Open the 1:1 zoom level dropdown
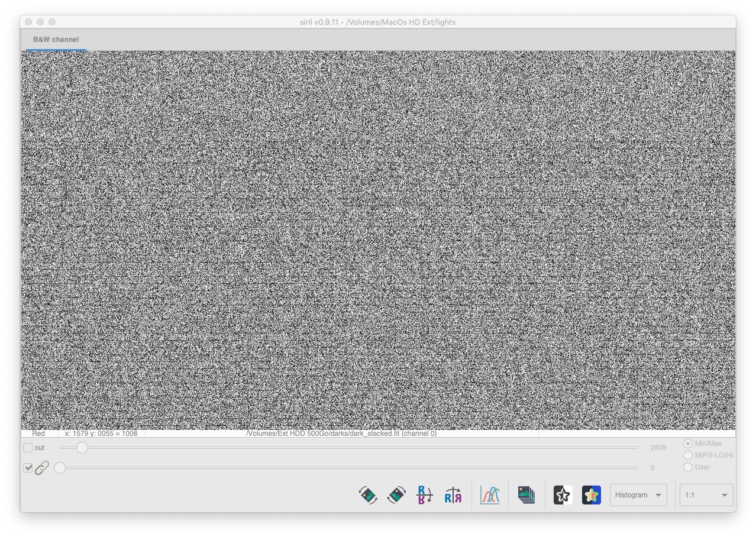756x537 pixels. pyautogui.click(x=706, y=495)
